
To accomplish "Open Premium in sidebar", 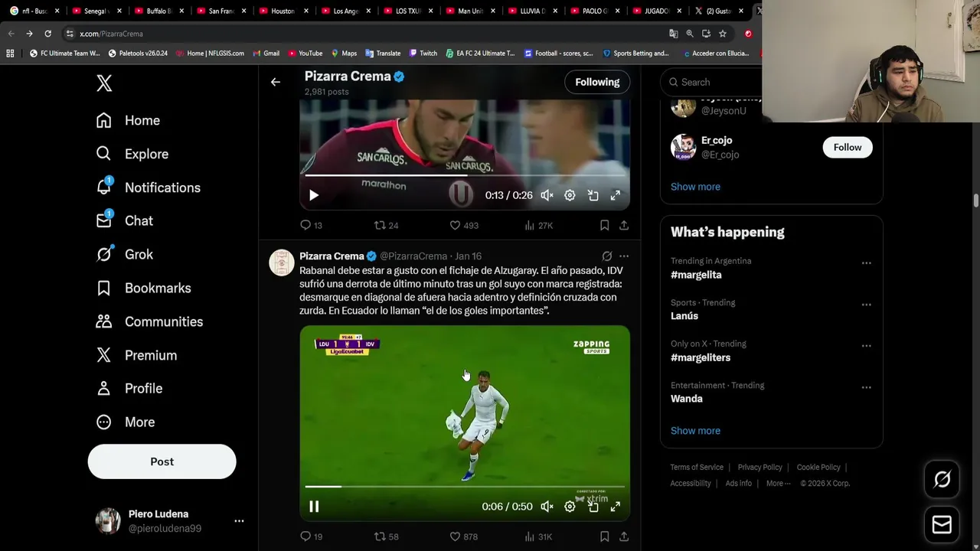I will (136, 355).
